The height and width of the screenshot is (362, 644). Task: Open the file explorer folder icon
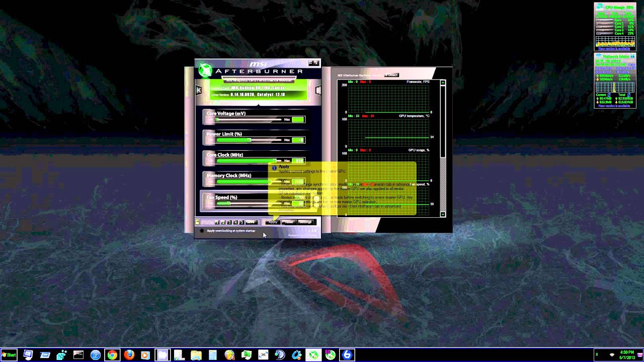pyautogui.click(x=196, y=355)
